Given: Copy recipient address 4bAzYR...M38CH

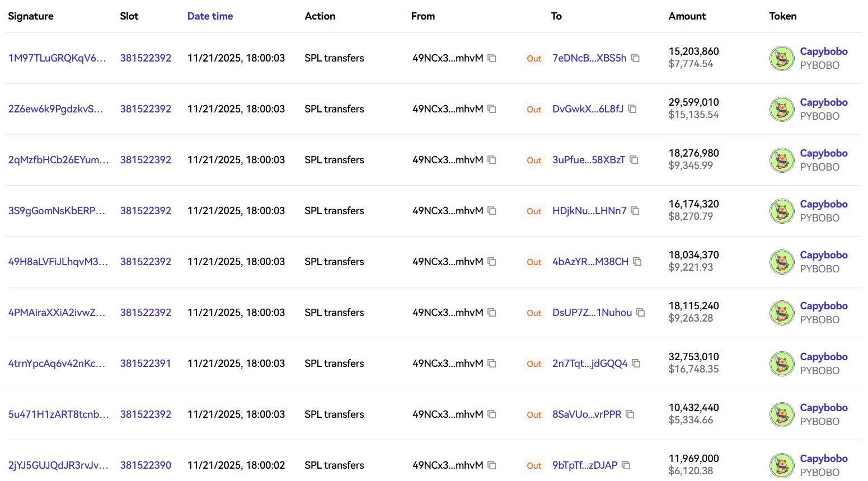Looking at the screenshot, I should [637, 262].
